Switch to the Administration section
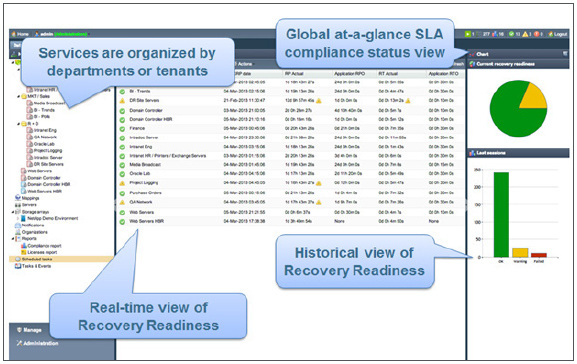 [37, 343]
